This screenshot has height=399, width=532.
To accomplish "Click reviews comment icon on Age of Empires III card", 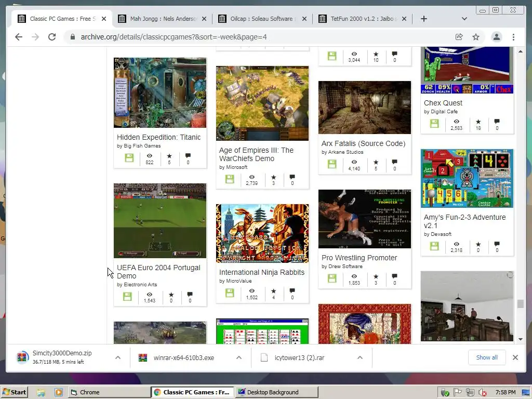I will coord(292,177).
